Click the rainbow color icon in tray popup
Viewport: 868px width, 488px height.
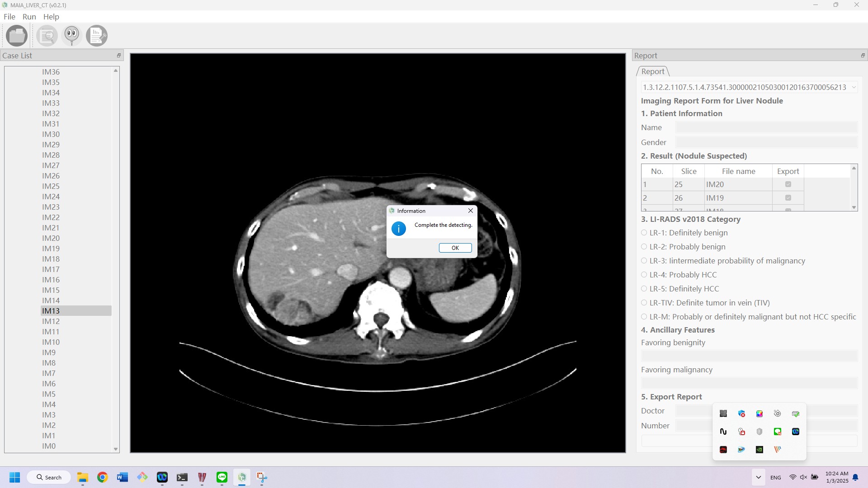(759, 413)
